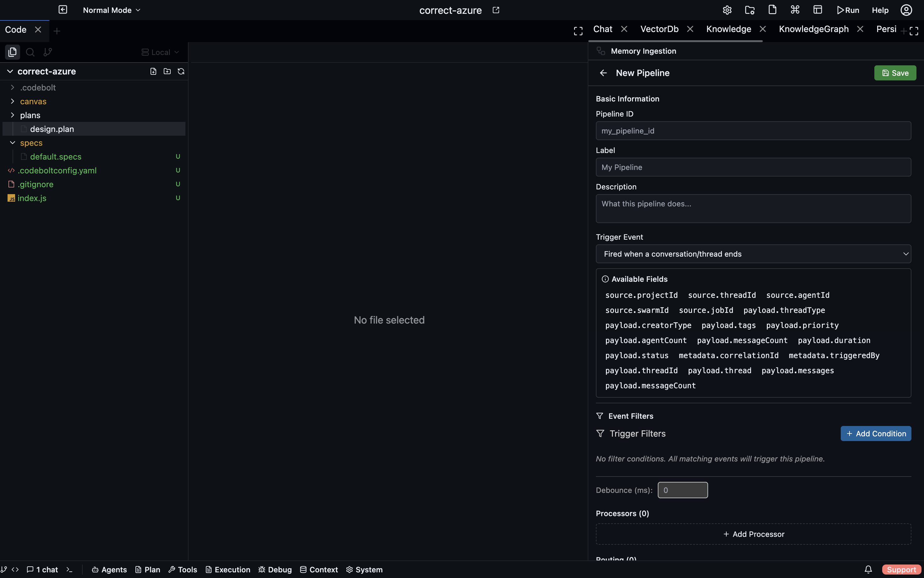Collapse the left sidebar panel icon
The height and width of the screenshot is (578, 924).
pos(63,10)
